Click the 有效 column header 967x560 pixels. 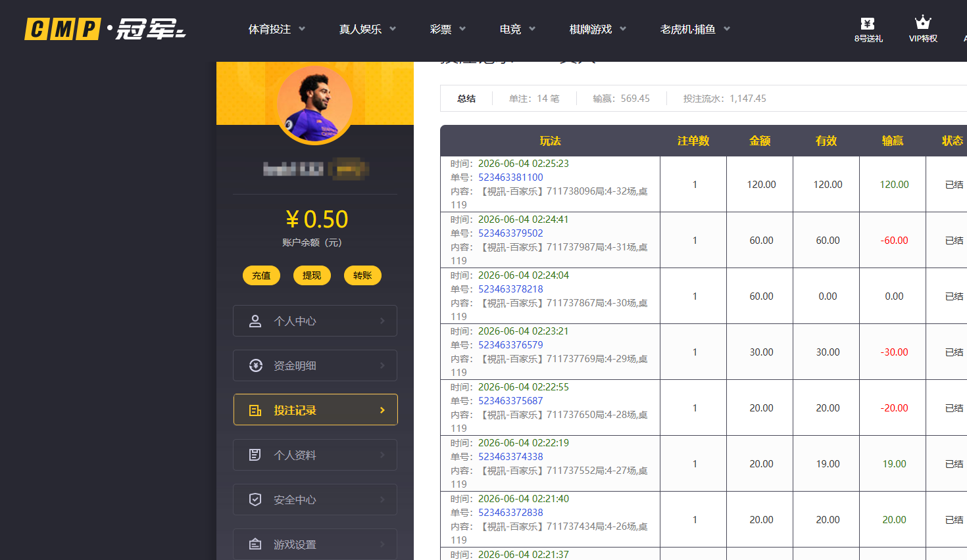[826, 141]
